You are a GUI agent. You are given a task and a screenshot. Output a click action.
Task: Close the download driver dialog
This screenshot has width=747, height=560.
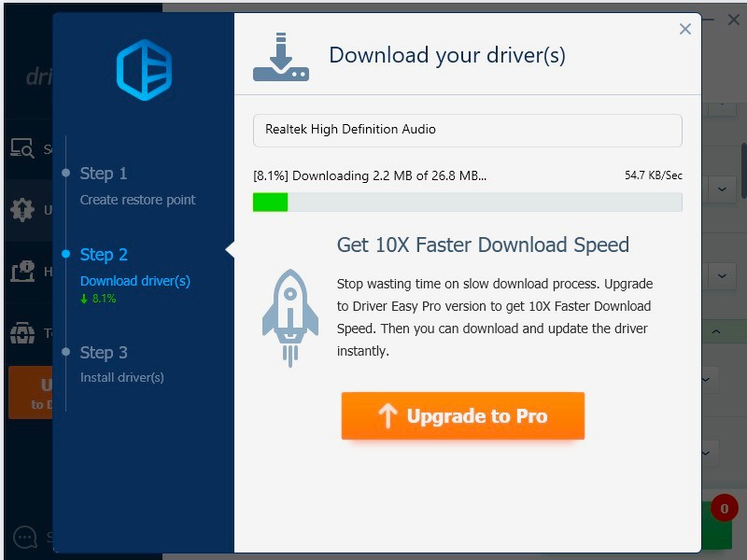tap(685, 29)
